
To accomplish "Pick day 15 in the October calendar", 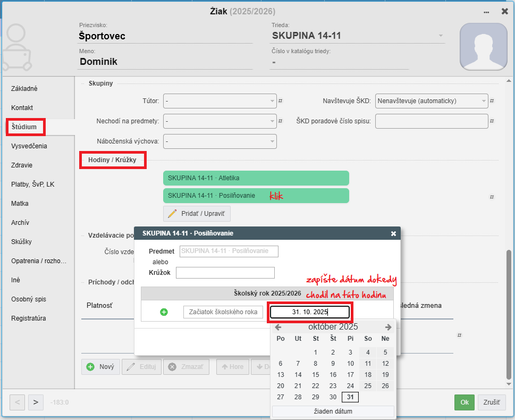I will tap(316, 375).
